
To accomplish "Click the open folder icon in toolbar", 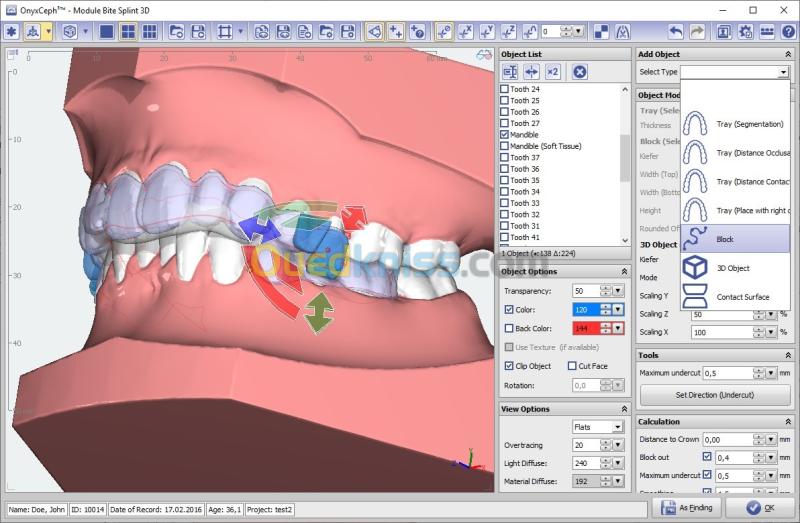I will click(177, 32).
